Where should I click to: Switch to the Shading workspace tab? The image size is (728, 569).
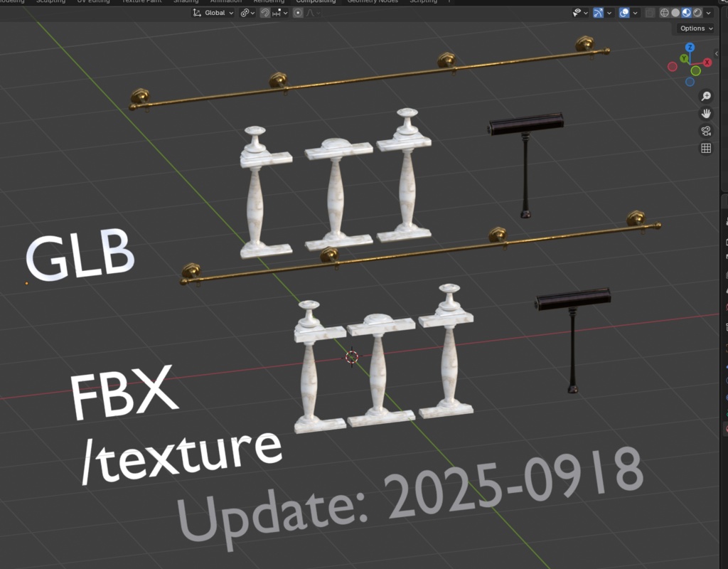(186, 1)
